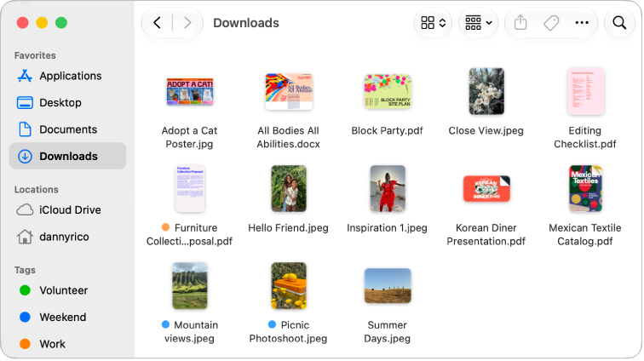This screenshot has height=361, width=644.
Task: Click the file name 'Editing Checklist.pdf'
Action: pos(585,137)
